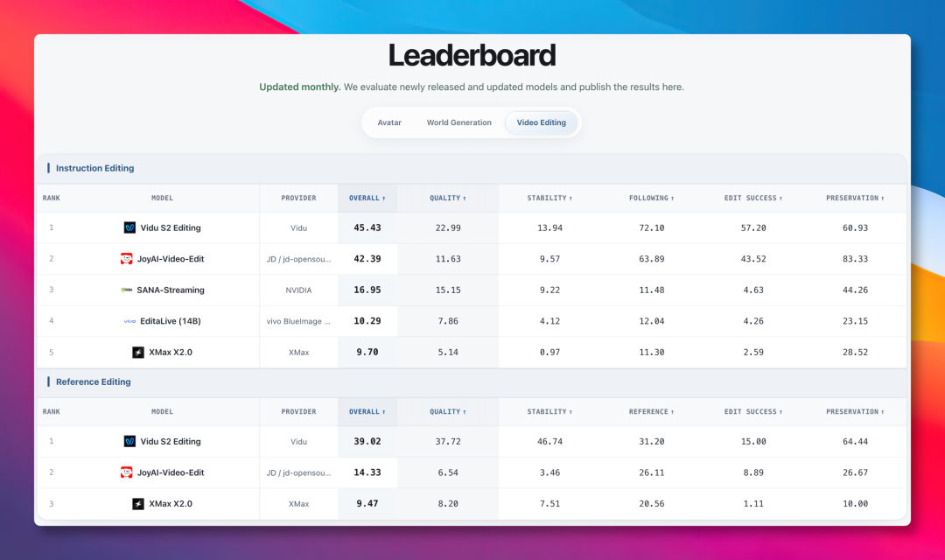Image resolution: width=945 pixels, height=560 pixels.
Task: Sort Instruction Editing by Quality
Action: pos(448,198)
